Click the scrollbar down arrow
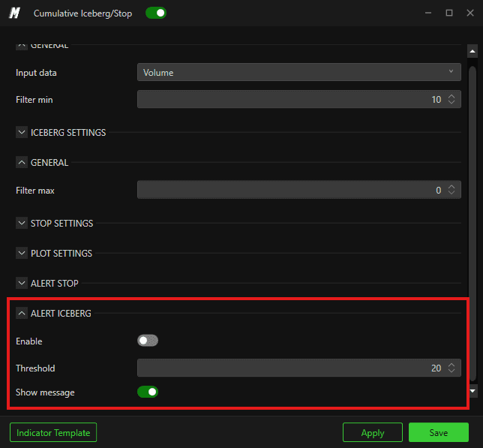Image resolution: width=483 pixels, height=448 pixels. (x=472, y=391)
